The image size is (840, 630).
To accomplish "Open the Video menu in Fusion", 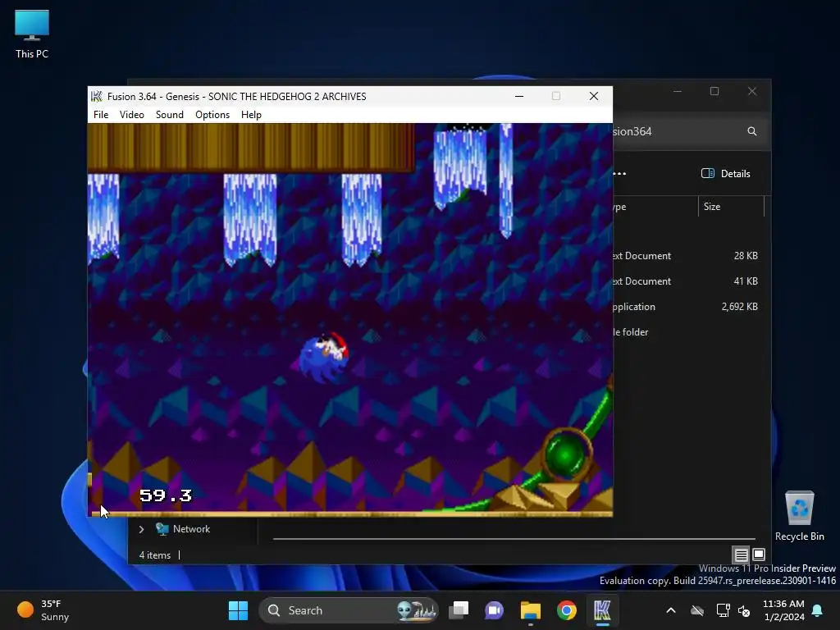I will (132, 115).
